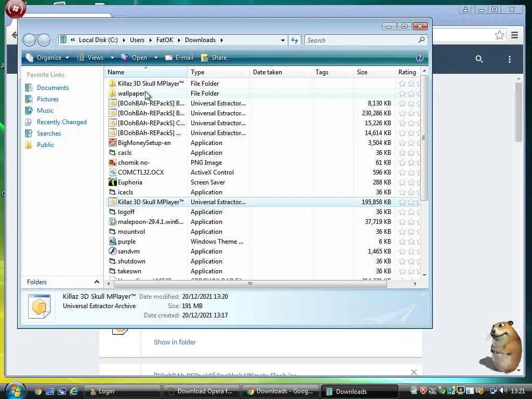Open Recently Changed favorite link
This screenshot has height=399, width=532.
(x=61, y=122)
